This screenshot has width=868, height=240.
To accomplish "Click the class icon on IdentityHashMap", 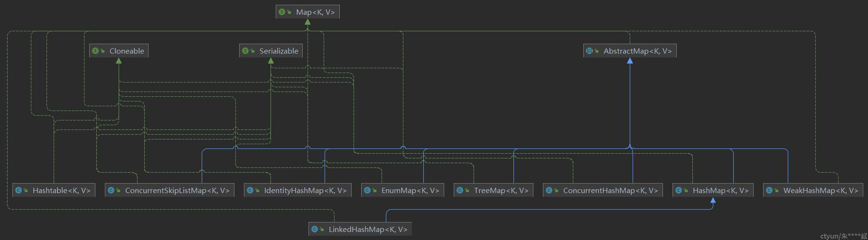I will (250, 190).
